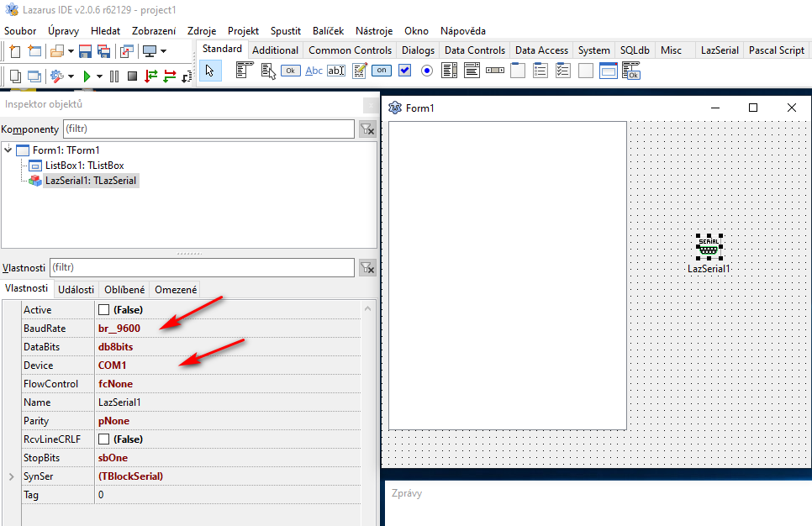Image resolution: width=812 pixels, height=526 pixels.
Task: Select the TFrame component icon
Action: point(609,71)
